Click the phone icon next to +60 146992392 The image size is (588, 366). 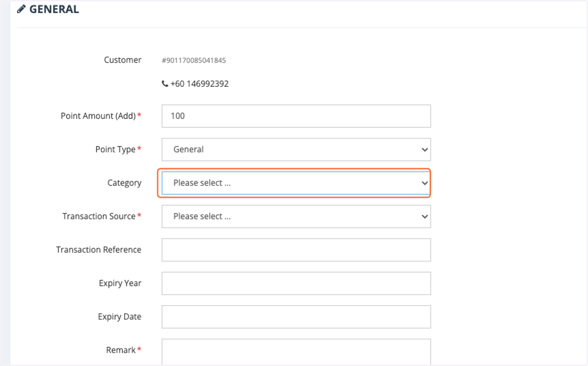165,84
